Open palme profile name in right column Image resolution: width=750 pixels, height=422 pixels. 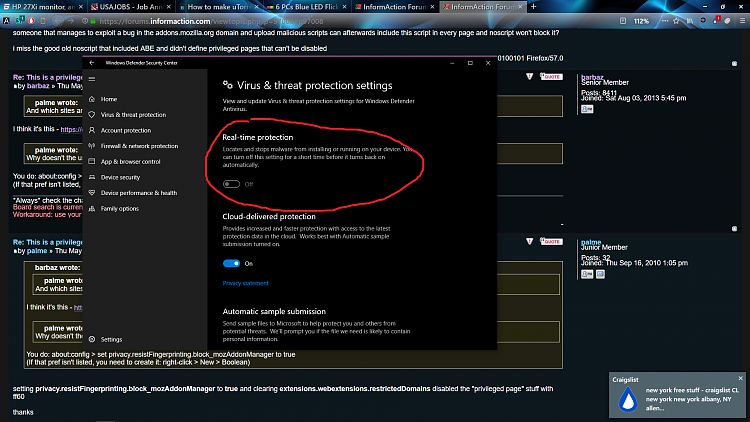click(x=591, y=242)
